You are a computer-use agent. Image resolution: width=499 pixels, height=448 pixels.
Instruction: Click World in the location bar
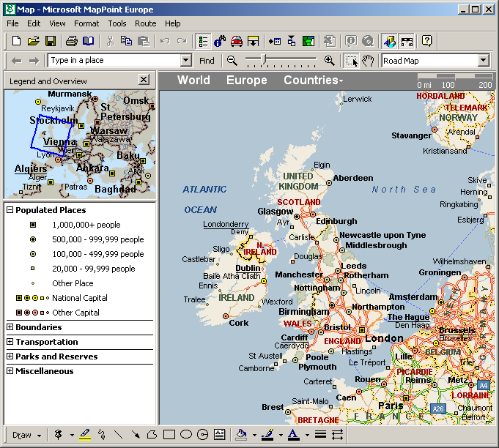coord(193,80)
